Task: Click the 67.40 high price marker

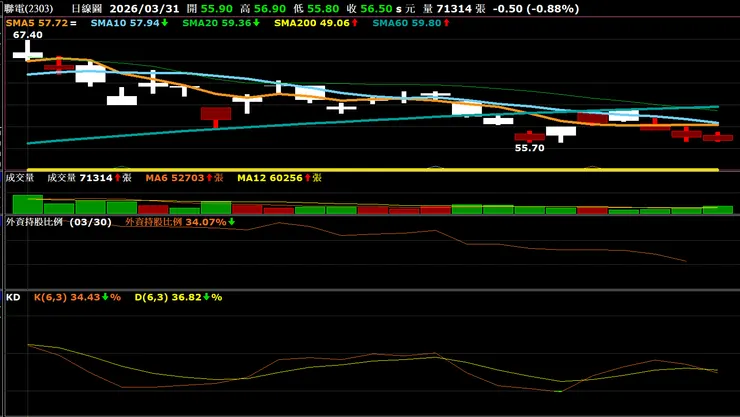Action: (28, 35)
